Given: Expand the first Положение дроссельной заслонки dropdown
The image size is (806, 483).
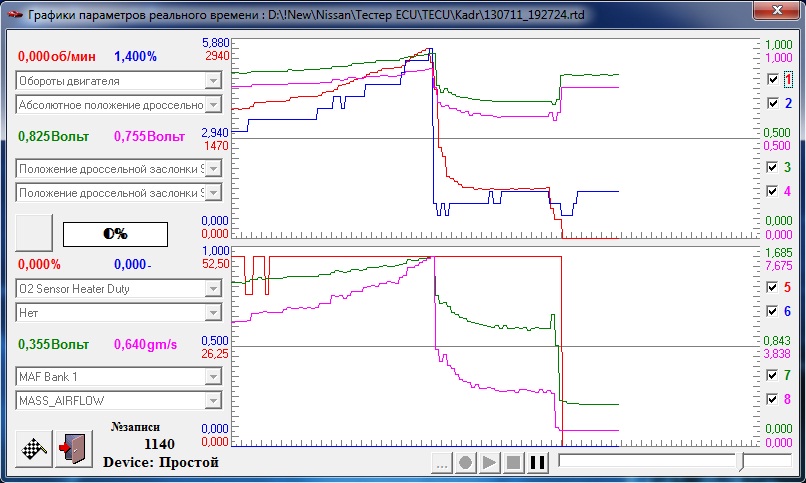Looking at the screenshot, I should 213,169.
